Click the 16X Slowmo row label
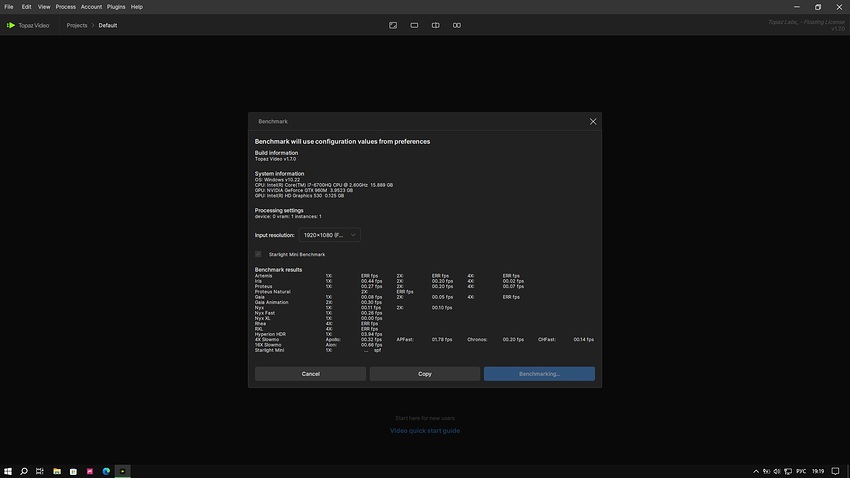Viewport: 850px width, 478px height. (268, 345)
